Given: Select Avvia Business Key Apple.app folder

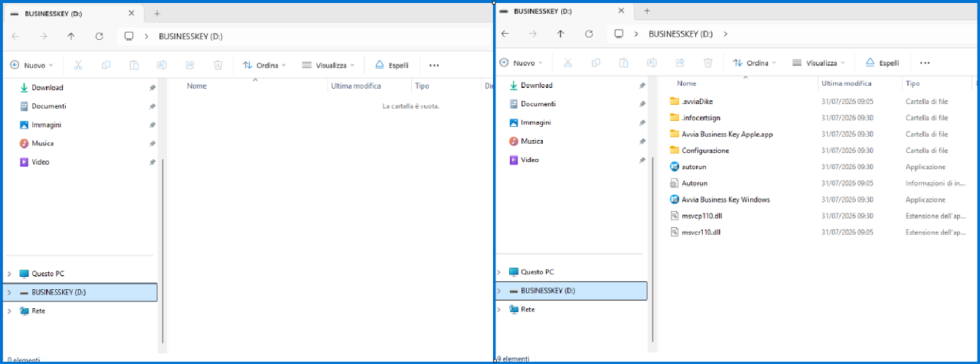Looking at the screenshot, I should (727, 134).
